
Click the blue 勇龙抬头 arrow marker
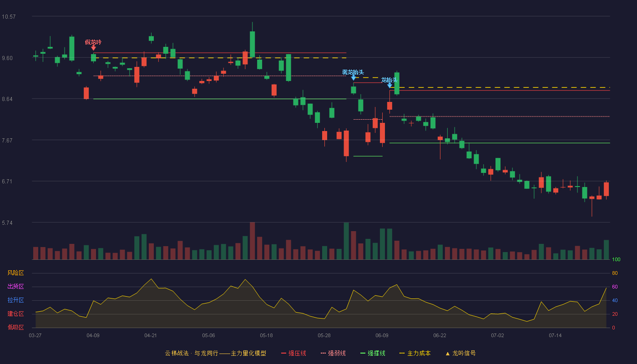coord(354,78)
